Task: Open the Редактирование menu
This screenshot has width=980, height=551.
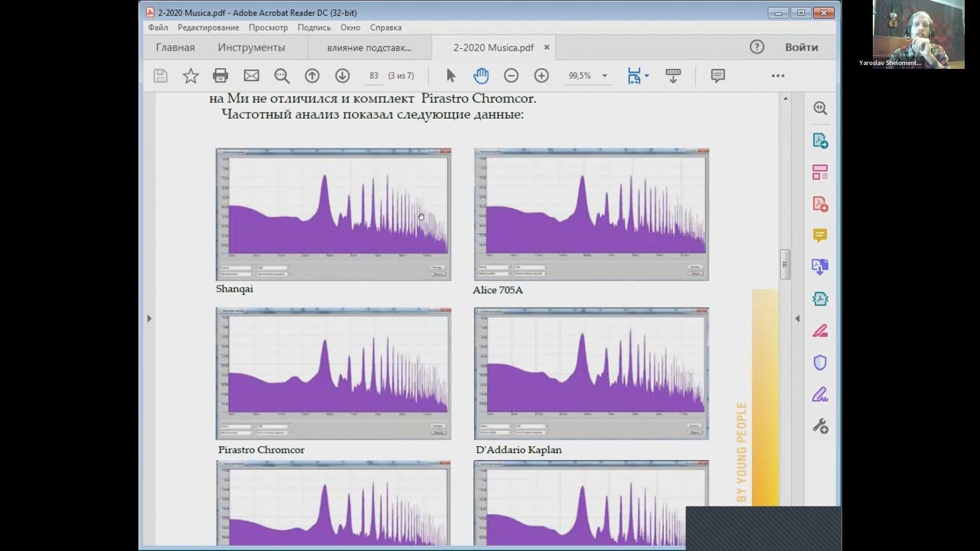Action: 208,28
